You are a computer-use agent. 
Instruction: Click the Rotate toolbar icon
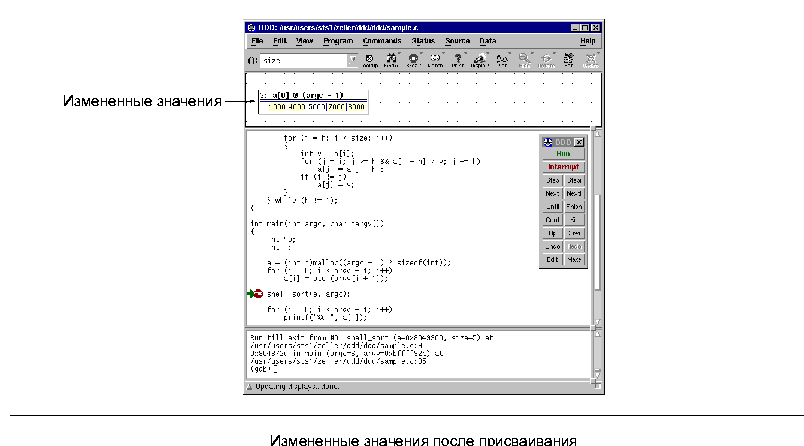[x=547, y=60]
